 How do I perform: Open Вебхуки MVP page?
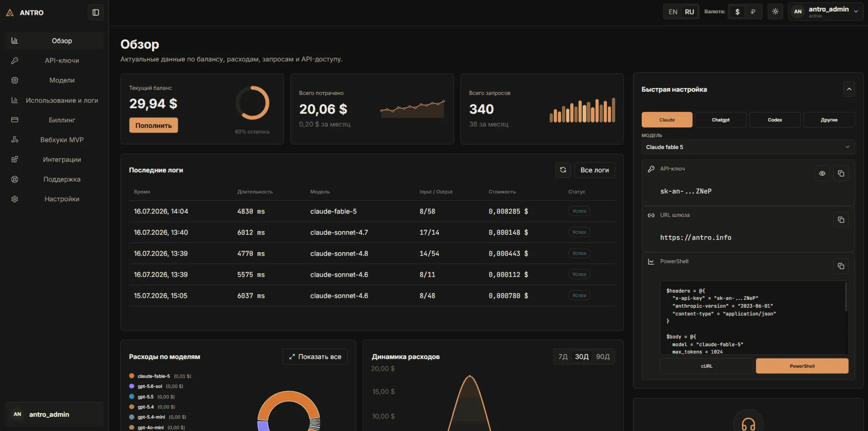pos(55,139)
